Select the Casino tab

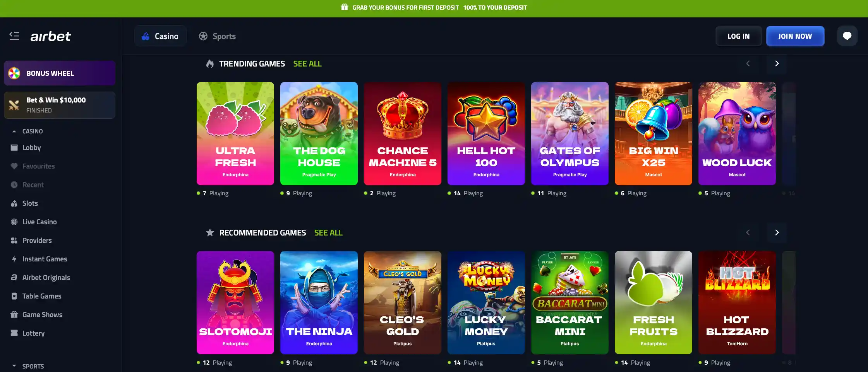pyautogui.click(x=160, y=36)
